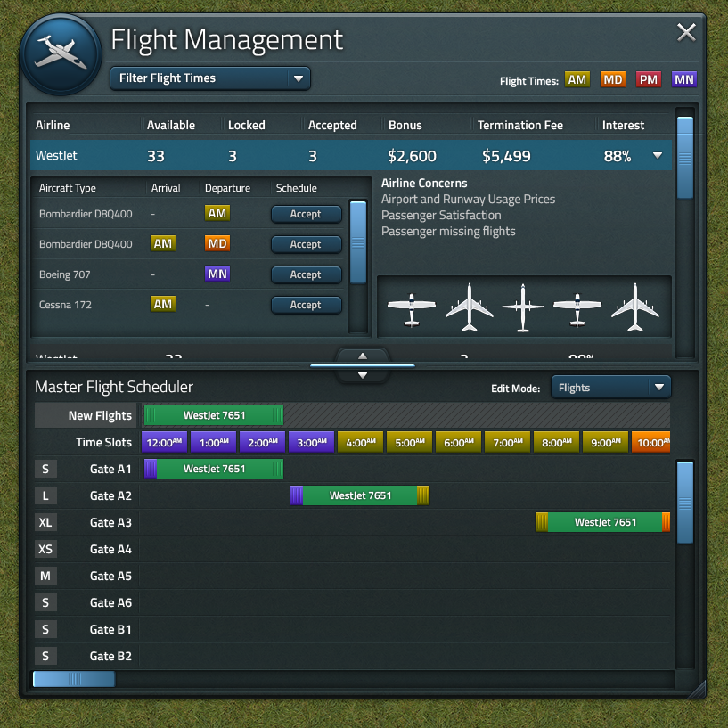Select the 5:00 AM time slot
Viewport: 728px width, 728px height.
point(410,443)
